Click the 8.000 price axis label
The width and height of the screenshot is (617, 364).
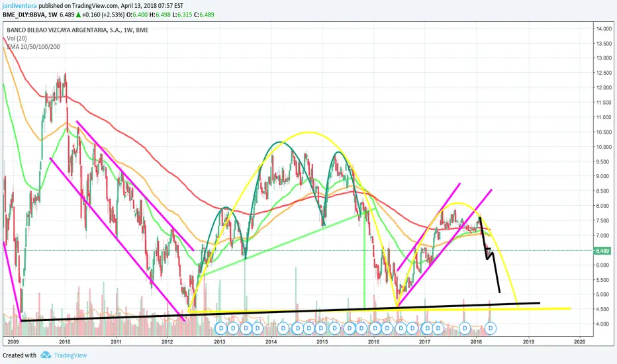[x=604, y=206]
